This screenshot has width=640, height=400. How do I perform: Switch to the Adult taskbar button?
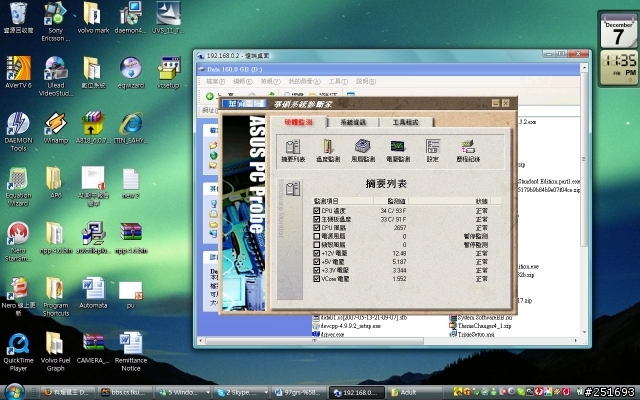click(x=414, y=392)
